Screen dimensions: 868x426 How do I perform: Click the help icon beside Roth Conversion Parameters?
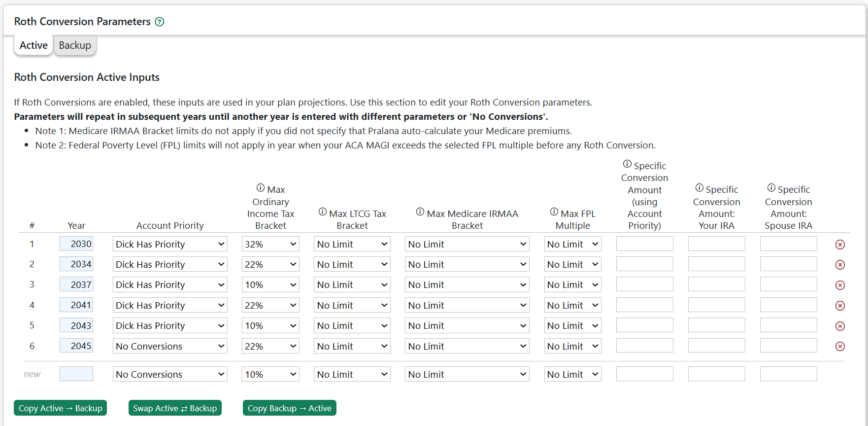click(160, 22)
